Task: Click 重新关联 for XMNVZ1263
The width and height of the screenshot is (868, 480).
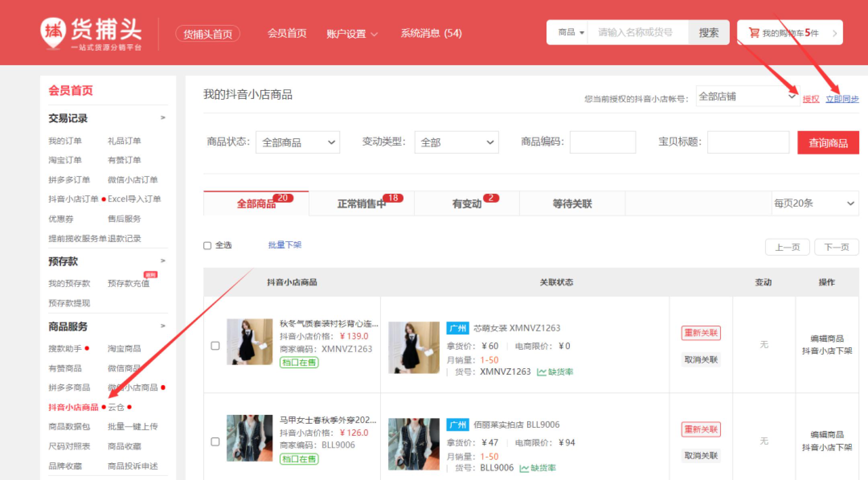Action: point(701,333)
